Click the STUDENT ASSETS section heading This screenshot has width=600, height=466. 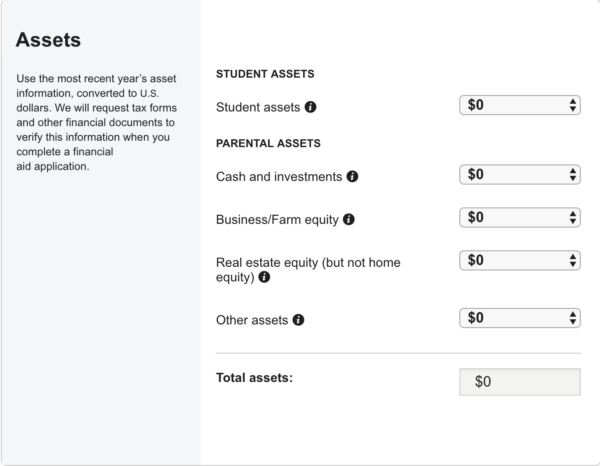(265, 74)
